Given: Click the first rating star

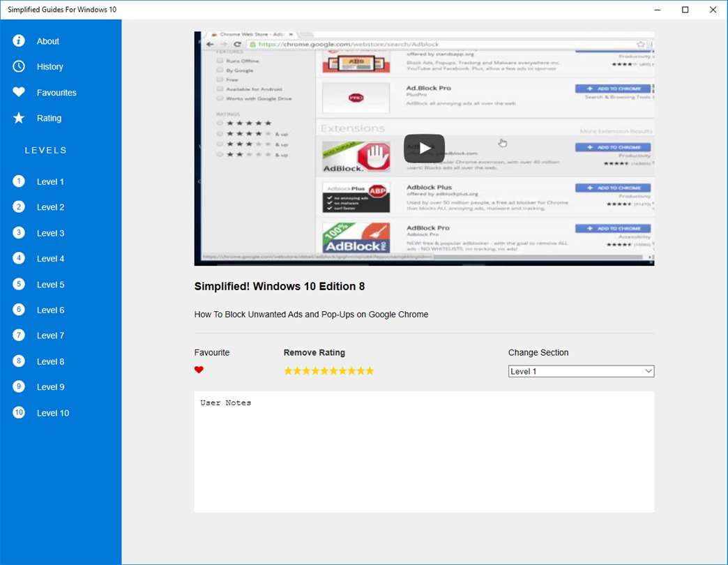Looking at the screenshot, I should click(x=288, y=370).
